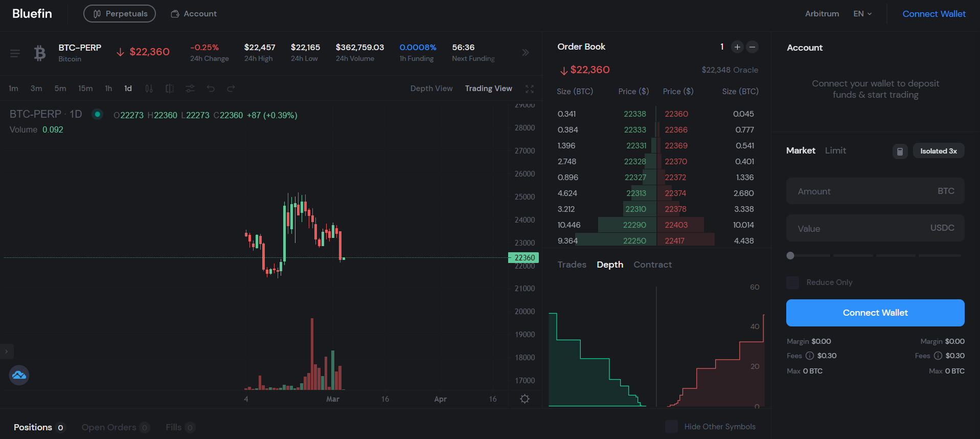Screen dimensions: 980x439
Task: Open the Contract tab
Action: click(653, 265)
